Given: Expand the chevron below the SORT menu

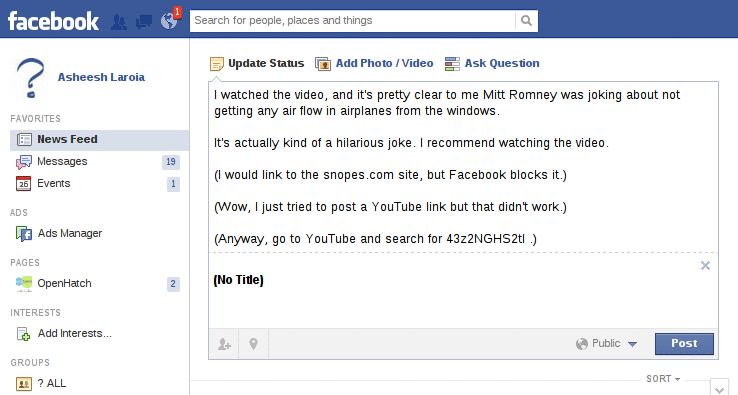Looking at the screenshot, I should pyautogui.click(x=719, y=387).
